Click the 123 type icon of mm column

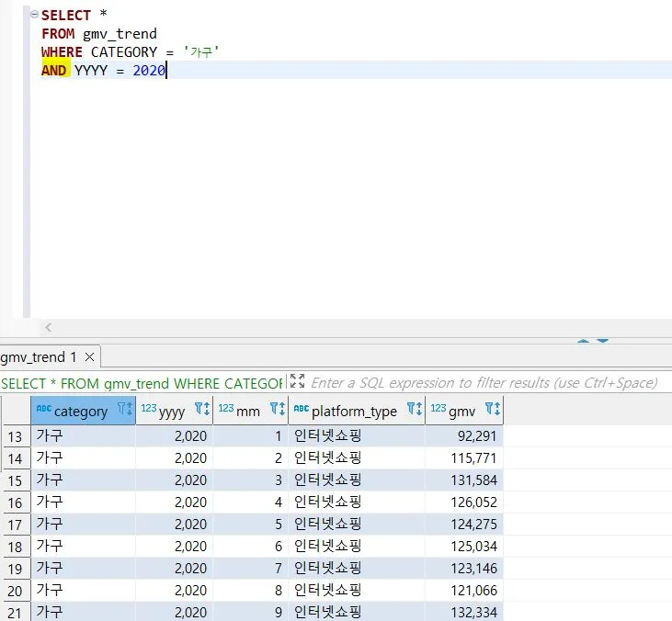(x=226, y=408)
